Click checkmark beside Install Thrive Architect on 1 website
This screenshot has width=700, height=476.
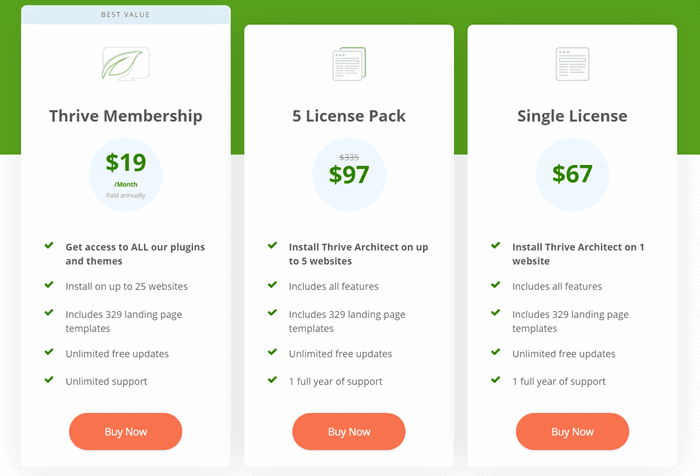coord(496,246)
